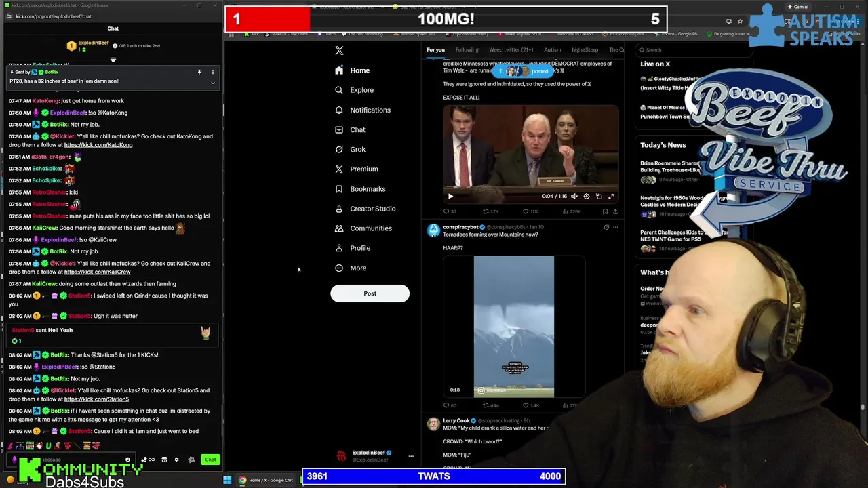The height and width of the screenshot is (488, 868).
Task: Toggle picture-in-picture on hearing video
Action: (x=599, y=197)
